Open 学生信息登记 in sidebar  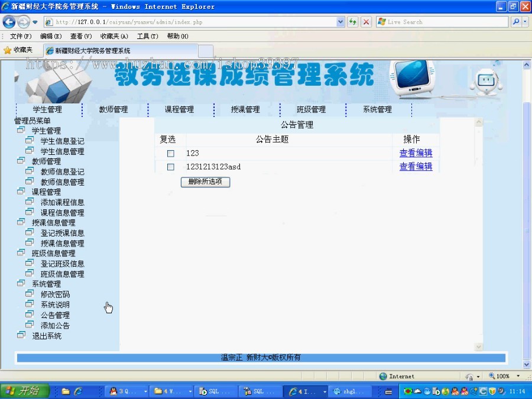pyautogui.click(x=63, y=141)
